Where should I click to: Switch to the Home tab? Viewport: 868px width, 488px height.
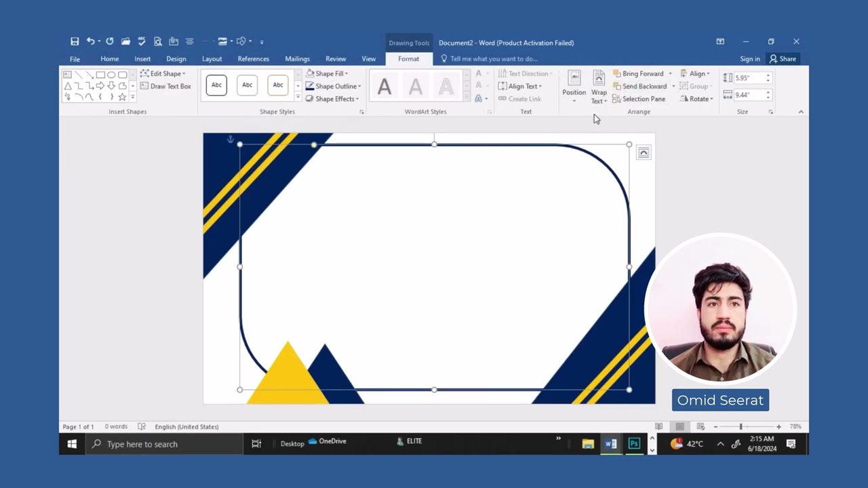(x=109, y=59)
